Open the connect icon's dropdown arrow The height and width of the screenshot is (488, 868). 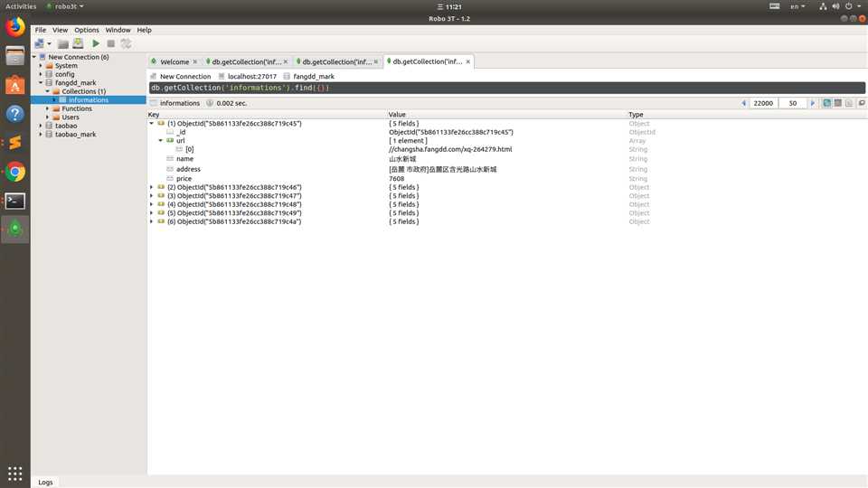(49, 43)
